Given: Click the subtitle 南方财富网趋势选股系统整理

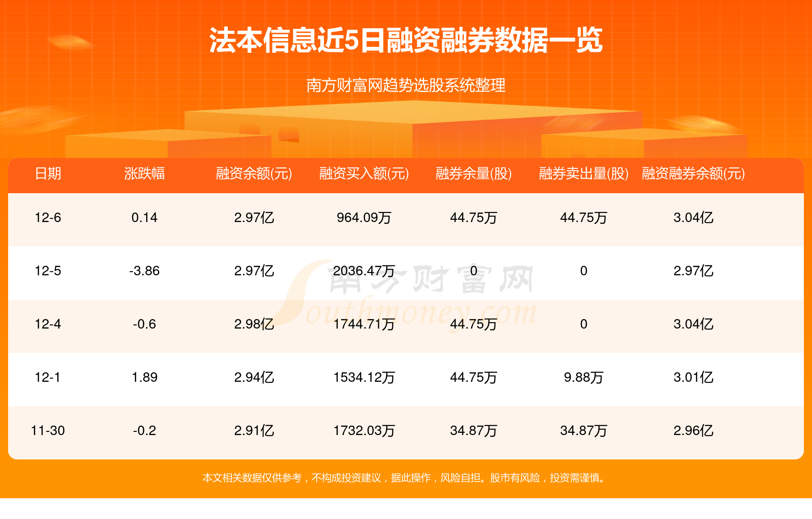Looking at the screenshot, I should coord(406,85).
